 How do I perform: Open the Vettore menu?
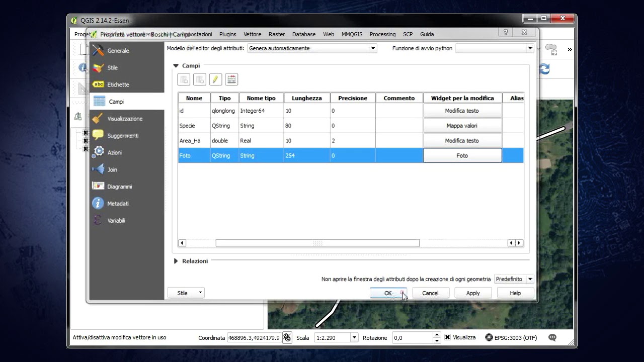(252, 34)
